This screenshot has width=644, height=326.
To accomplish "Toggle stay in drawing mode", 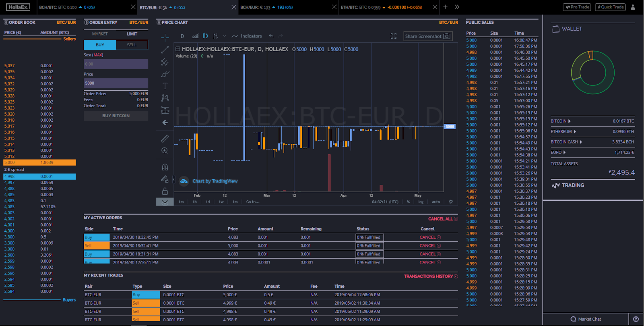I will pos(165,179).
